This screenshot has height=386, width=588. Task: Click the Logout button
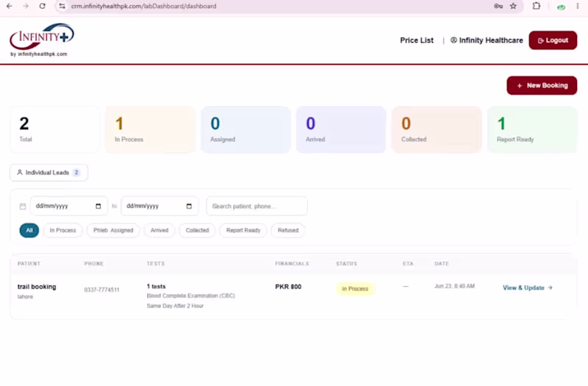pyautogui.click(x=553, y=40)
